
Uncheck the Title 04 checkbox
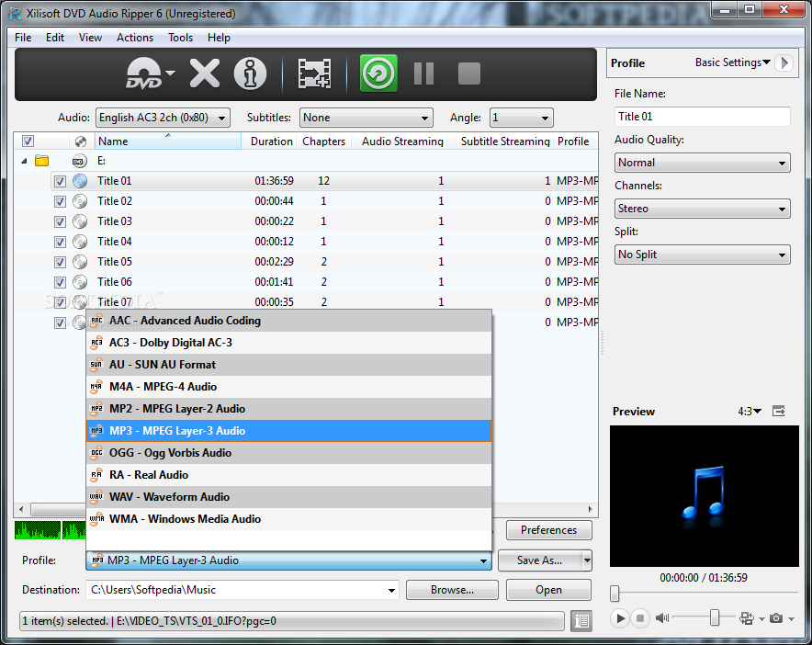(60, 242)
